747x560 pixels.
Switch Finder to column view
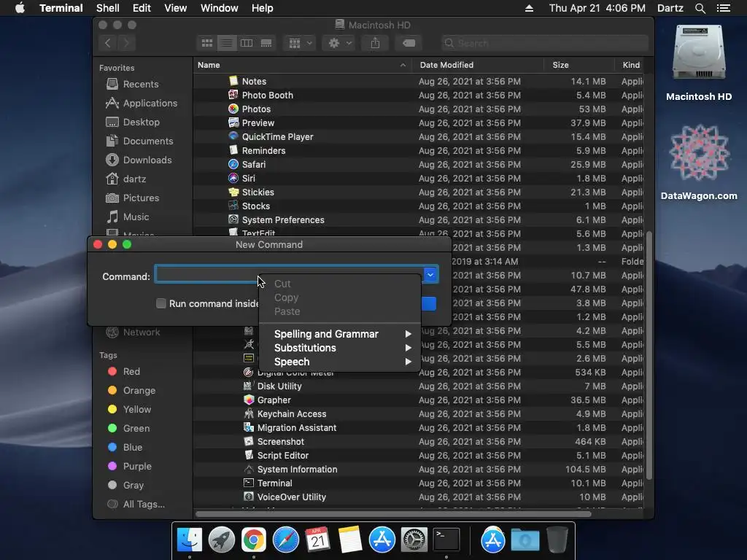247,43
